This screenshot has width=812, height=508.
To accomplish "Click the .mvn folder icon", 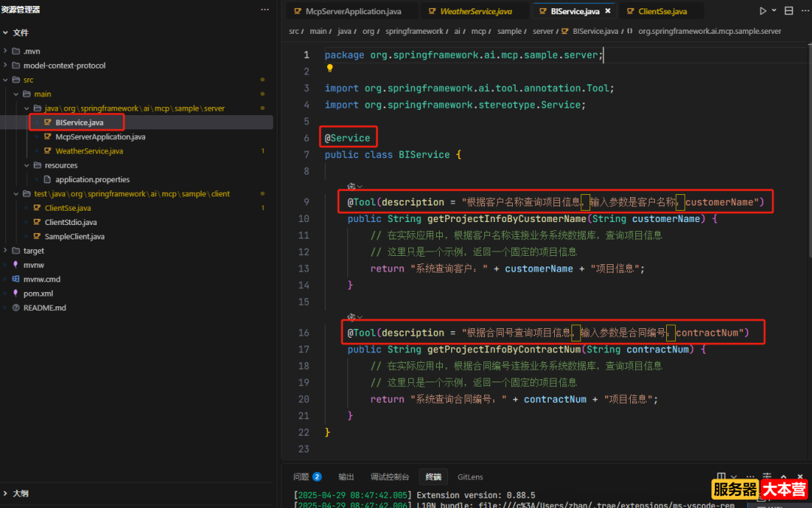I will click(x=16, y=51).
